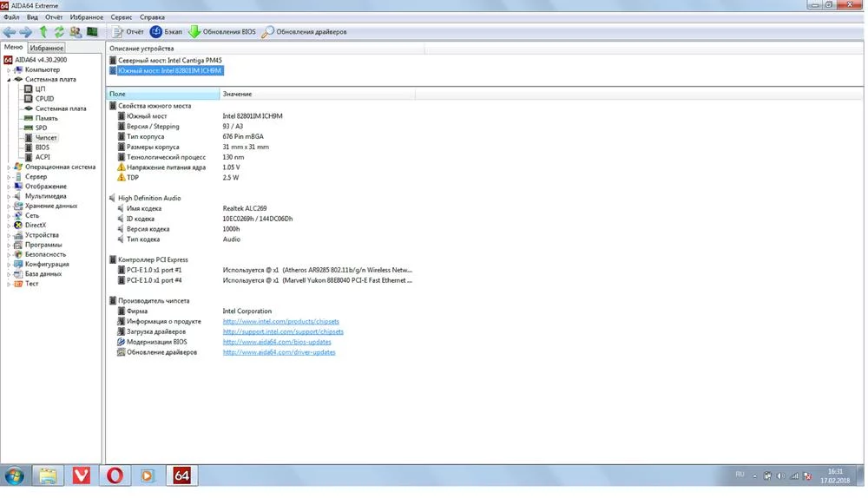Select the Имя кодека Realtek ALC269 row
The width and height of the screenshot is (868, 498).
[192, 208]
